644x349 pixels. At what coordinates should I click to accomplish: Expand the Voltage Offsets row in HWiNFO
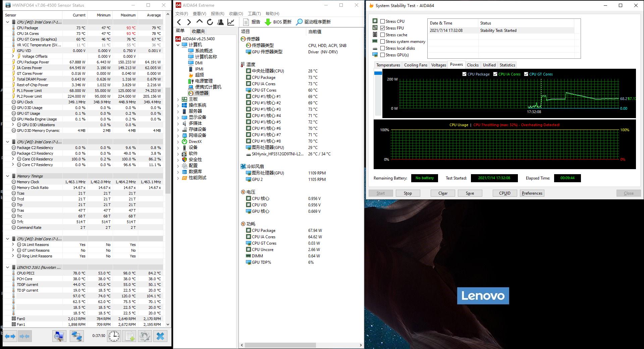(13, 56)
